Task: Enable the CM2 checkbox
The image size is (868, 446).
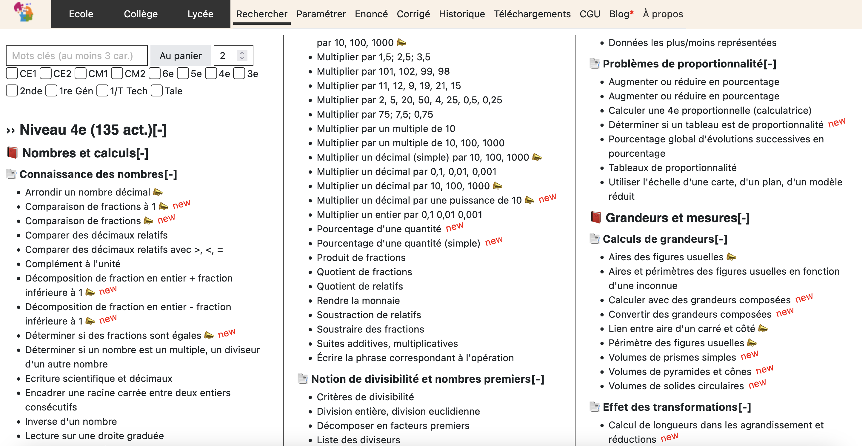Action: pyautogui.click(x=117, y=73)
